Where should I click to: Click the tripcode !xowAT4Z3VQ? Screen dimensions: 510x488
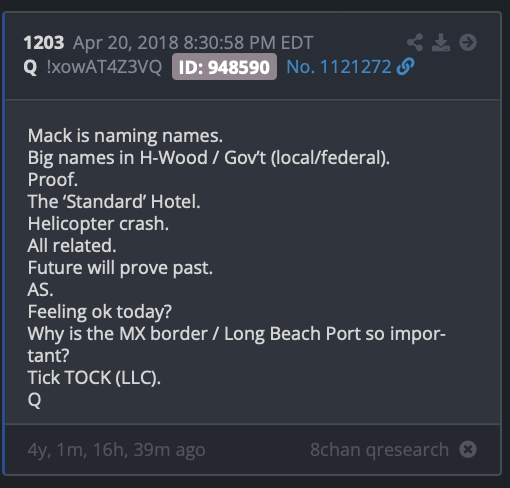[x=104, y=67]
